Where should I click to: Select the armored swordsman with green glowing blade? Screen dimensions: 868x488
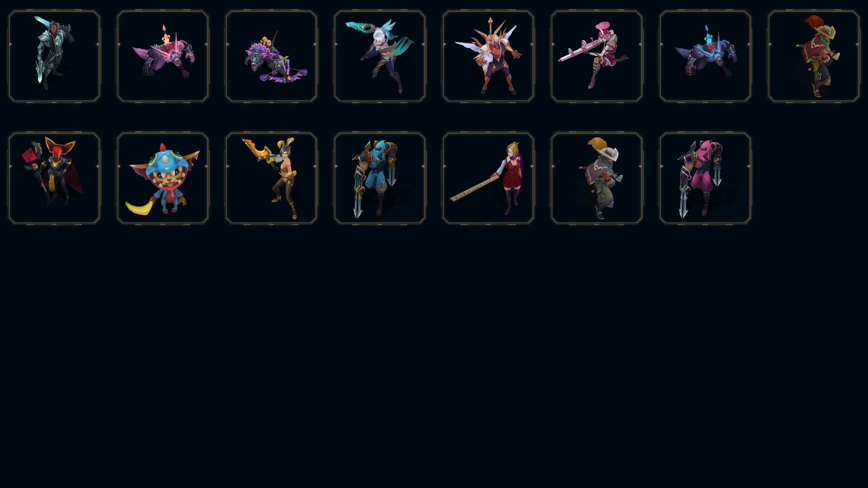[54, 56]
